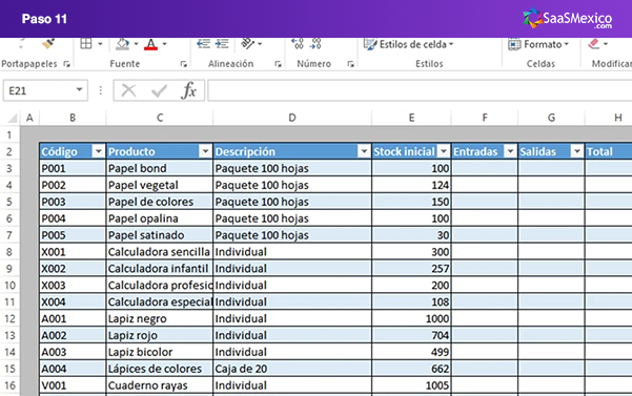Select cell containing X003
The image size is (632, 396).
click(x=73, y=286)
